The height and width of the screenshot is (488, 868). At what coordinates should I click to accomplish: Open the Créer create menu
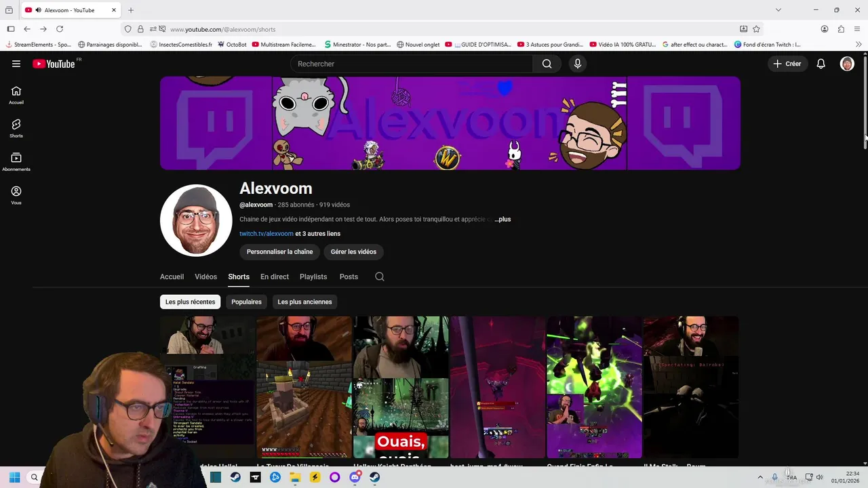(x=787, y=64)
